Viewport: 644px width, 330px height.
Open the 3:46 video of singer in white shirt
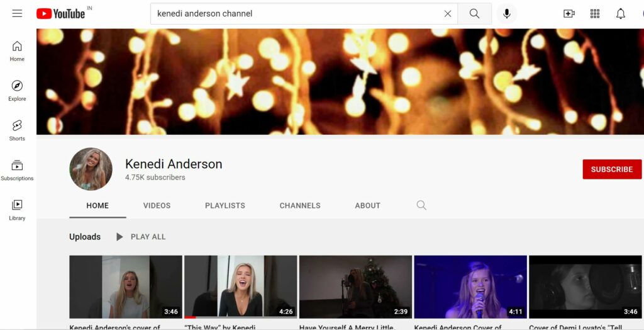pos(126,287)
